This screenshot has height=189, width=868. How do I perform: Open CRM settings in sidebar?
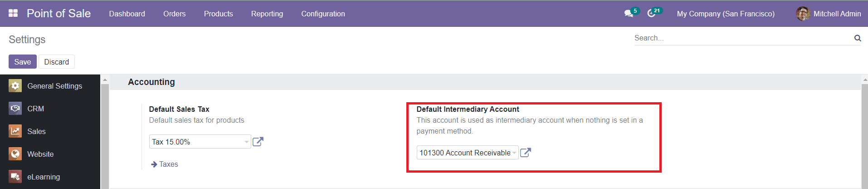point(35,109)
